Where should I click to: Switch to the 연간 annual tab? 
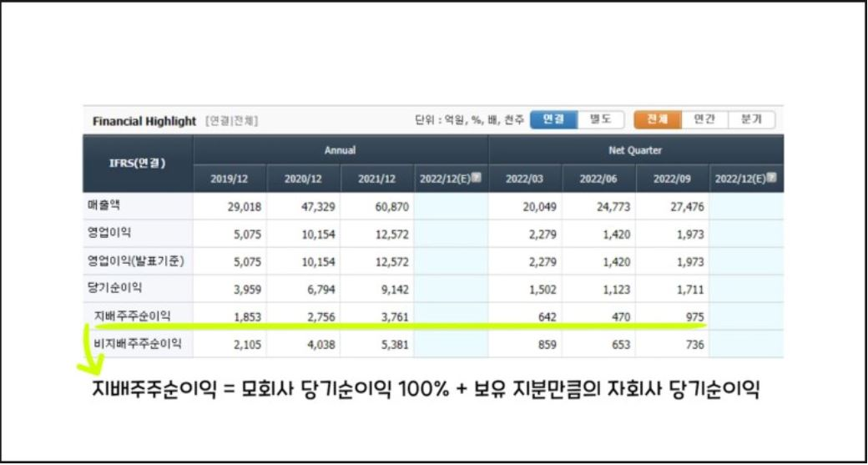704,119
